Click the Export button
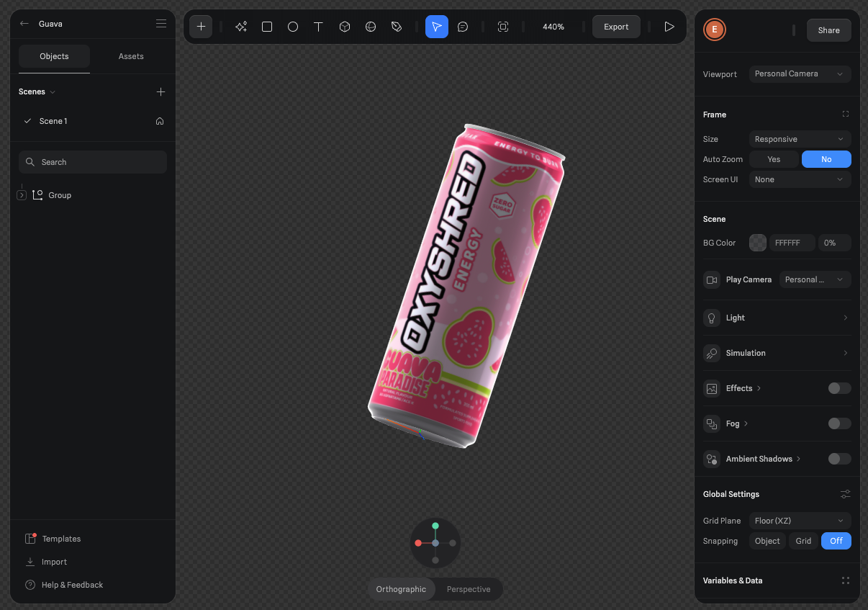 point(616,26)
